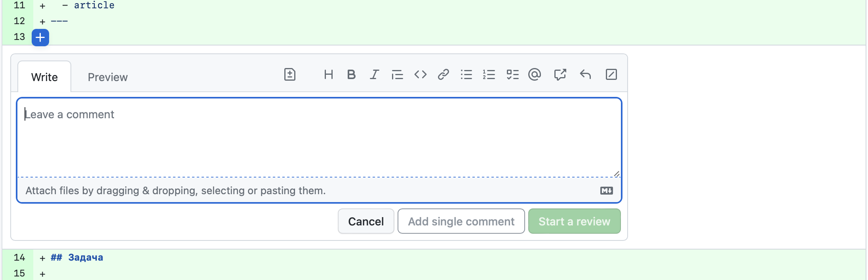
Task: Select the Write tab
Action: tap(44, 77)
